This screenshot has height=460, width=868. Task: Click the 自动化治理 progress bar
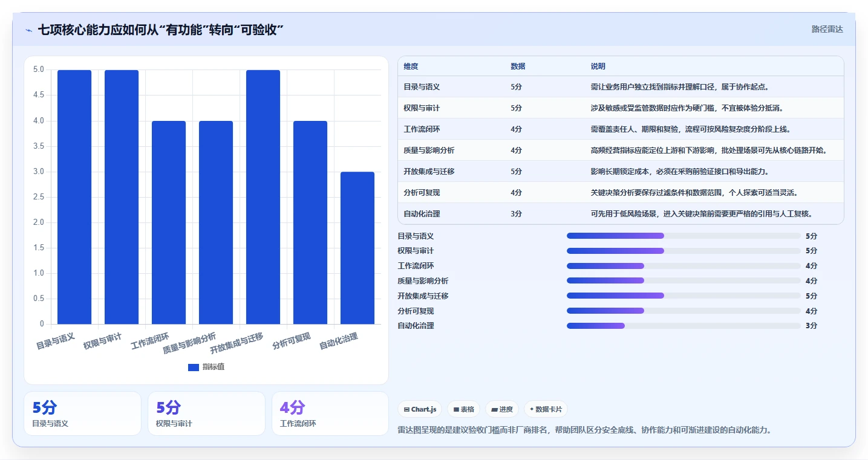click(684, 326)
